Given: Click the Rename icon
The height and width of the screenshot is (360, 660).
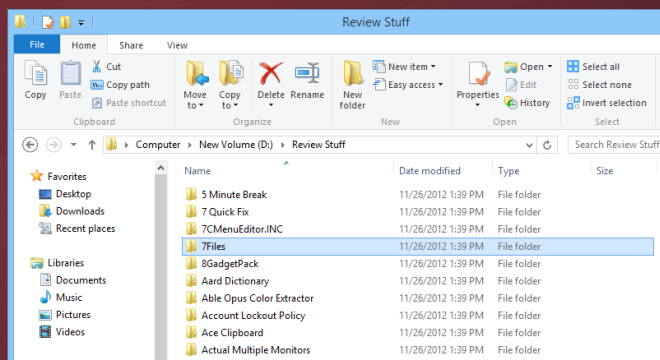Looking at the screenshot, I should (x=307, y=73).
